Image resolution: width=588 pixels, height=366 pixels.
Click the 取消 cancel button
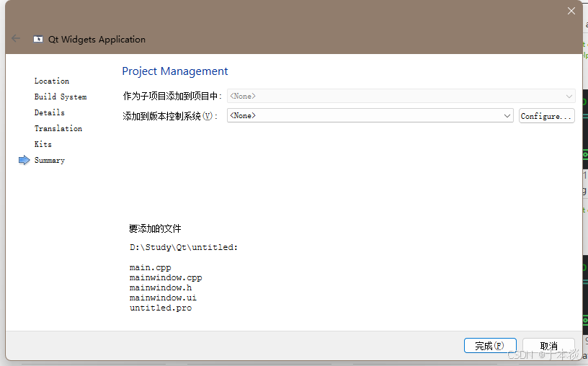[x=548, y=345]
